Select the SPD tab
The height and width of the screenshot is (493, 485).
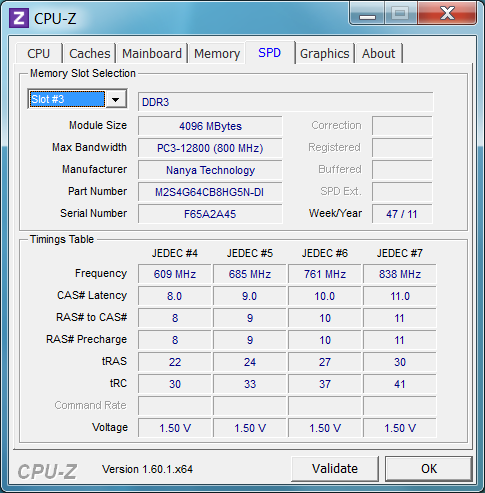(270, 52)
